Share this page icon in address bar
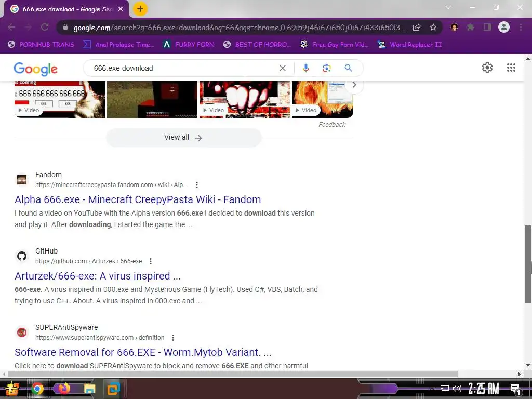 [x=417, y=27]
